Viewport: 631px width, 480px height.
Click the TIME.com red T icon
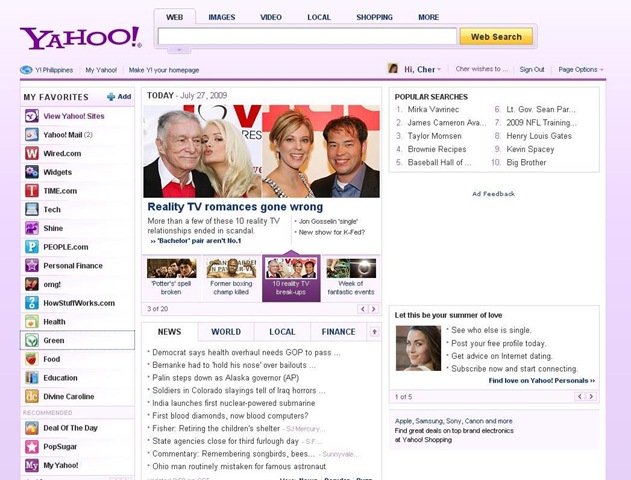pyautogui.click(x=32, y=191)
